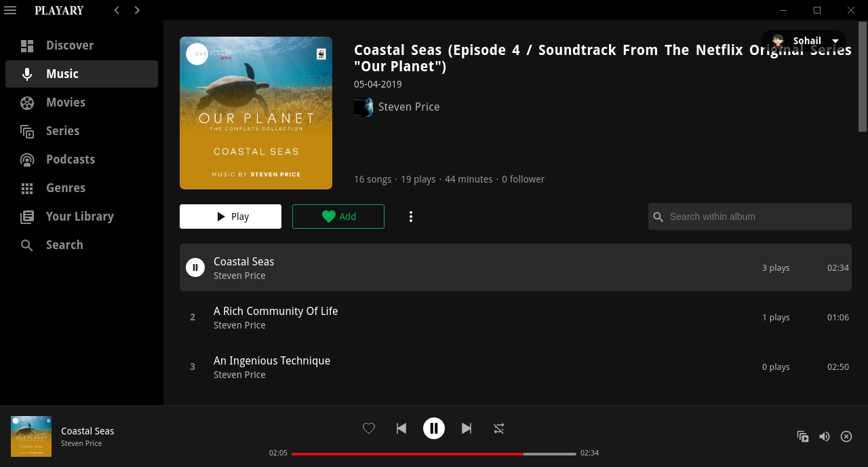The height and width of the screenshot is (467, 868).
Task: Open the Discover section
Action: [x=69, y=45]
